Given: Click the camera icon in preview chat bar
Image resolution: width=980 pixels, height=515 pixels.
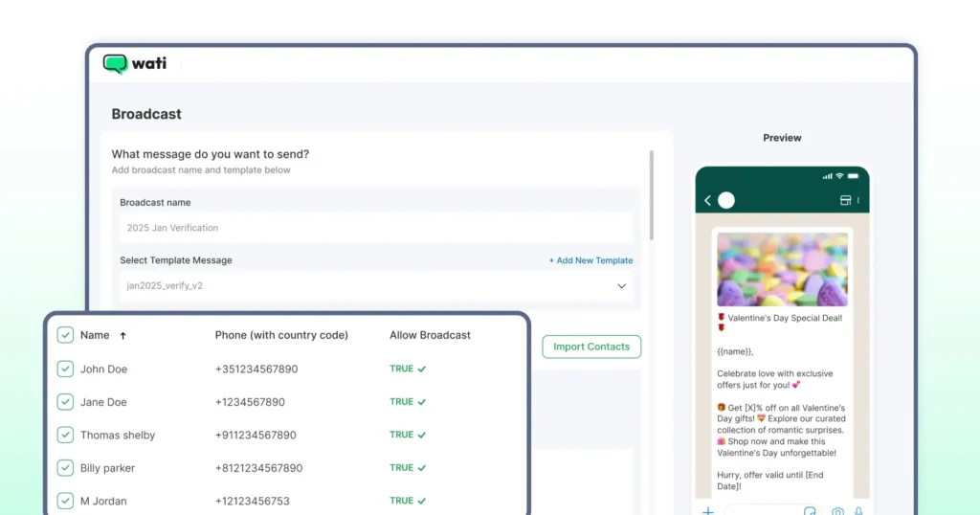Looking at the screenshot, I should click(837, 511).
